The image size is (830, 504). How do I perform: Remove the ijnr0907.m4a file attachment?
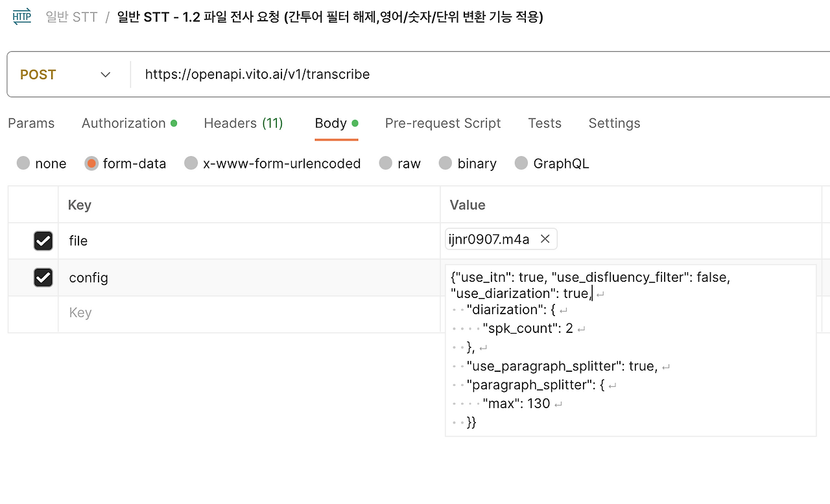point(545,240)
